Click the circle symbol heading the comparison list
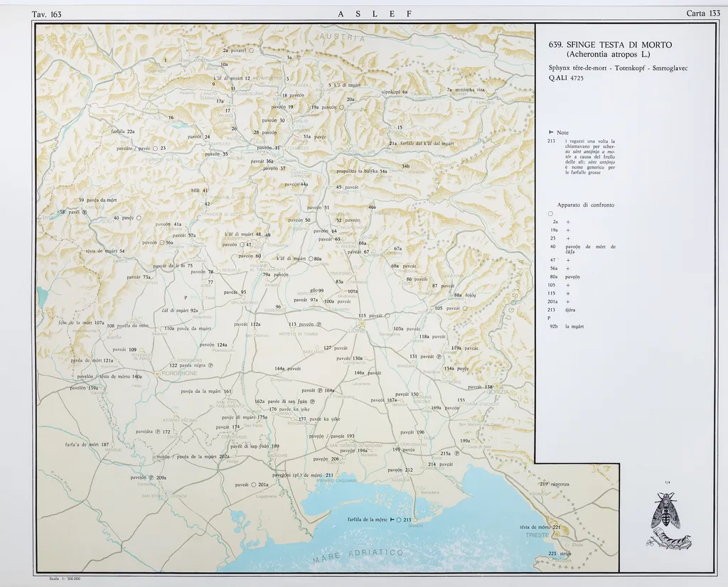This screenshot has width=728, height=587. tap(550, 214)
